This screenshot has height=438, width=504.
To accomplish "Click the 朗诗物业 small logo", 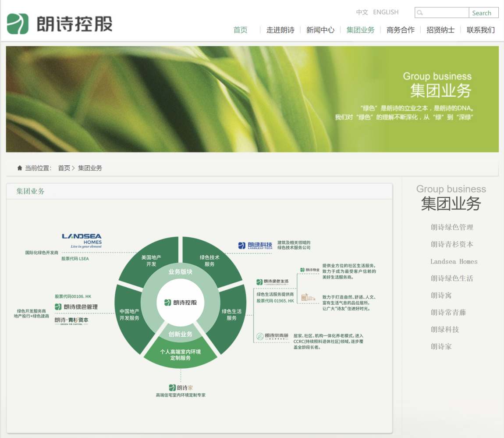I will click(x=310, y=270).
